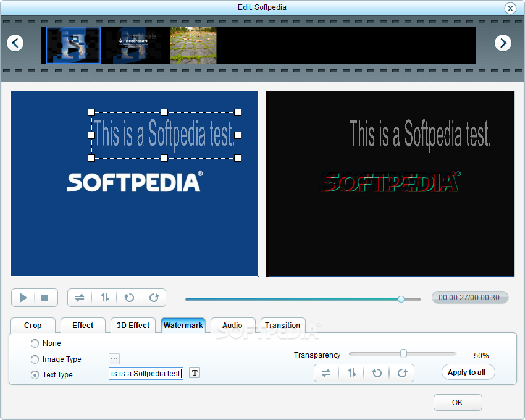This screenshot has height=420, width=525.
Task: Close the Edit: Softpedia dialog
Action: click(510, 8)
